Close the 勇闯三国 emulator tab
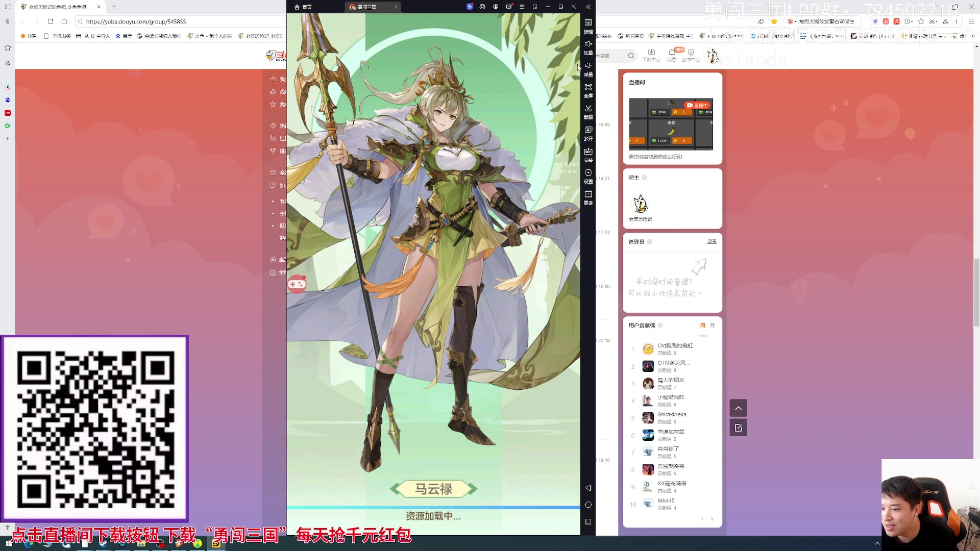 tap(396, 7)
